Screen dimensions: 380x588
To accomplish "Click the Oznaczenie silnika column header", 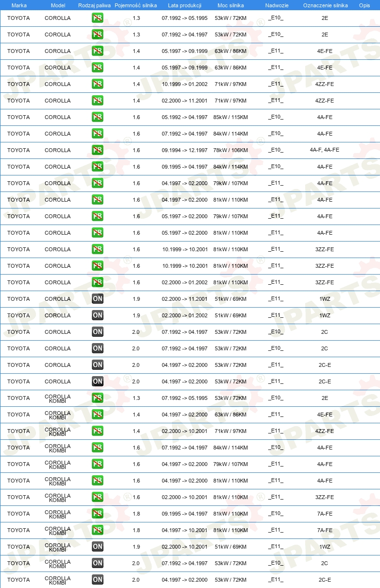I will (325, 5).
